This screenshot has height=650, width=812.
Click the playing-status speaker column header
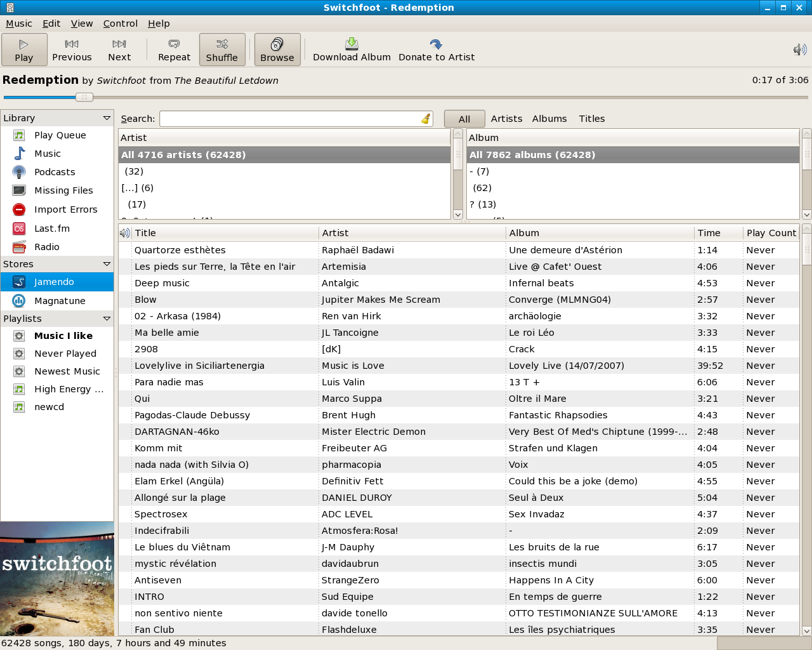pyautogui.click(x=125, y=233)
